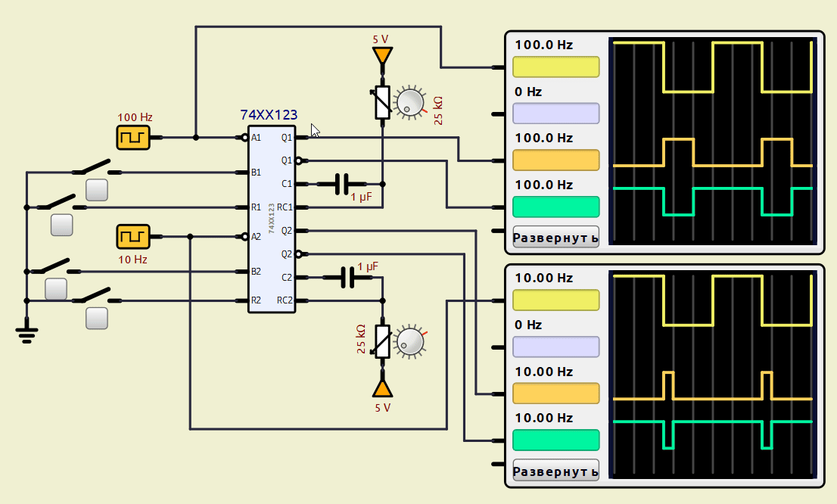
Task: Click the ground symbol
Action: 27,332
